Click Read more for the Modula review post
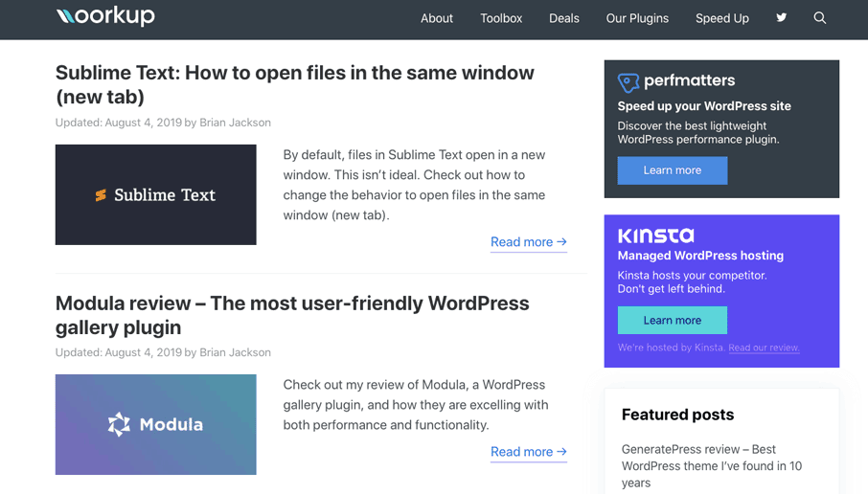 pos(529,452)
